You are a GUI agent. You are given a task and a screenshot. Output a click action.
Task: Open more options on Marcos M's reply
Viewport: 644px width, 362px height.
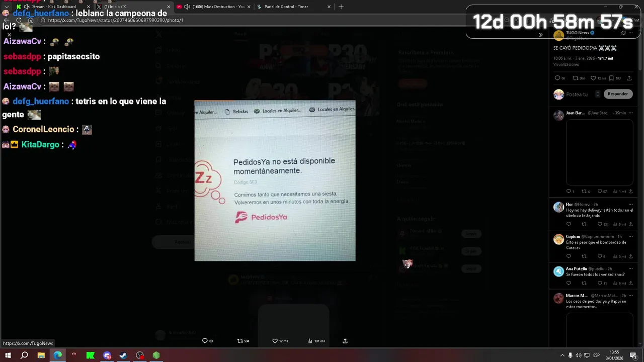click(630, 296)
